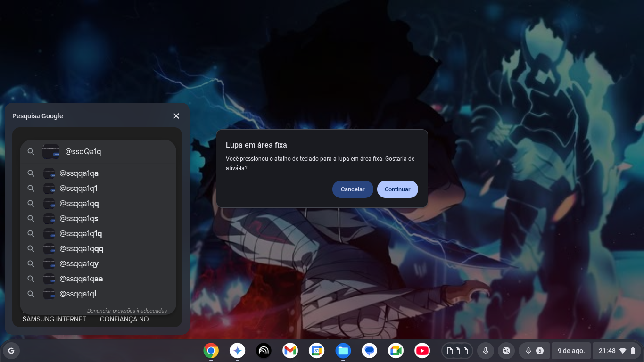This screenshot has height=362, width=644.
Task: Launch Google Meet from the shelf
Action: point(396,351)
